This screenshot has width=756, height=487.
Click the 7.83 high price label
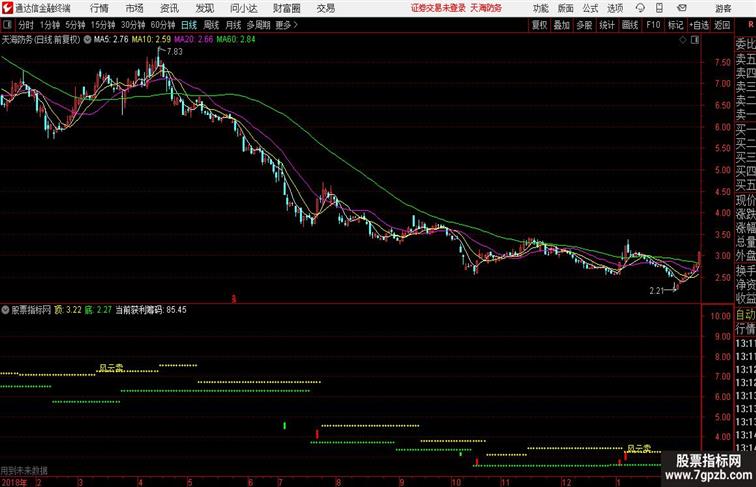(x=175, y=52)
